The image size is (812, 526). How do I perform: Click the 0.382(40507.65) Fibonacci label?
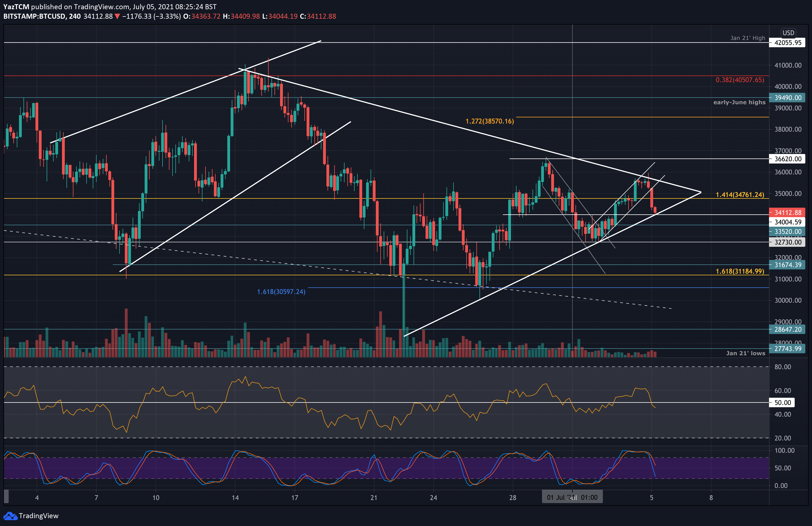740,80
